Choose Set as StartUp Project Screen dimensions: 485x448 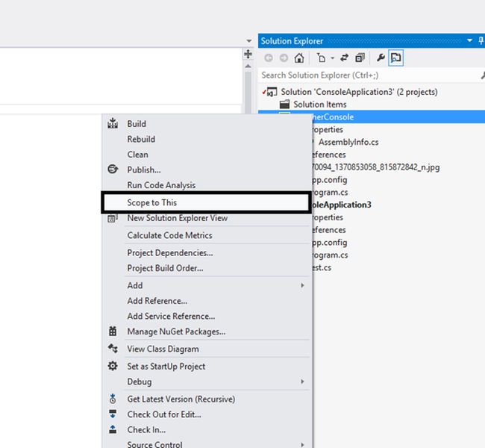[207, 367]
